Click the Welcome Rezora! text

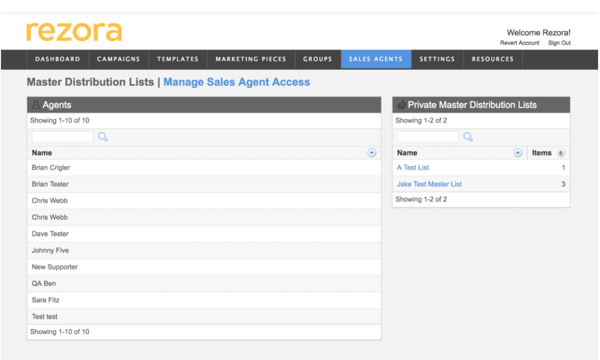coord(538,33)
